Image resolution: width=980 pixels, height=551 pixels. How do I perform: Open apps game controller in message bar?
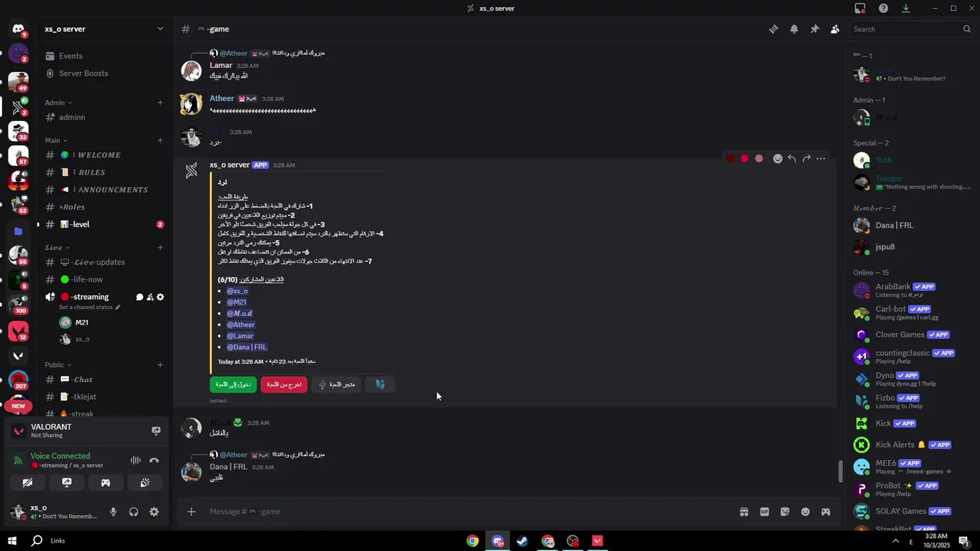point(826,512)
